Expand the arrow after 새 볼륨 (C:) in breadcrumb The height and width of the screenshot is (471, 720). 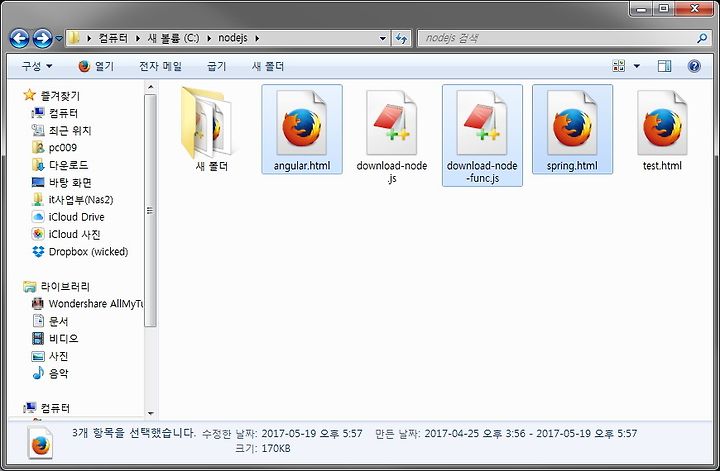pyautogui.click(x=209, y=39)
